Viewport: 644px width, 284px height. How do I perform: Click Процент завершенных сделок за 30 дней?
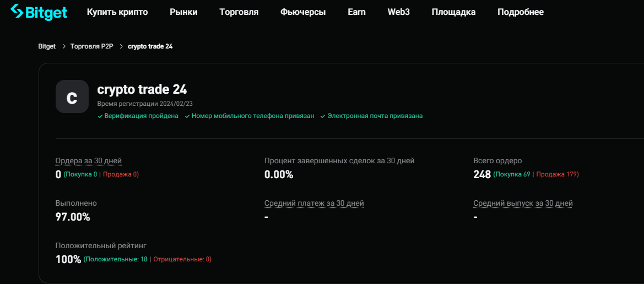pyautogui.click(x=339, y=160)
